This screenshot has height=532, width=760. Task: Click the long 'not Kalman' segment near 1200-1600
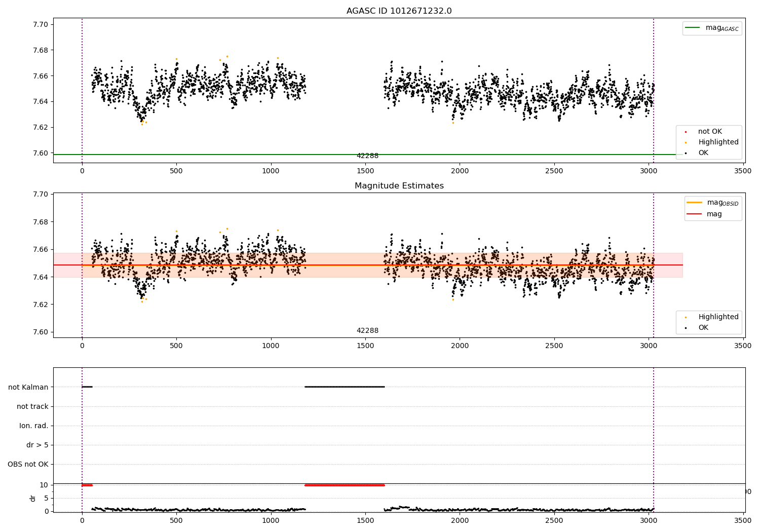pyautogui.click(x=345, y=387)
